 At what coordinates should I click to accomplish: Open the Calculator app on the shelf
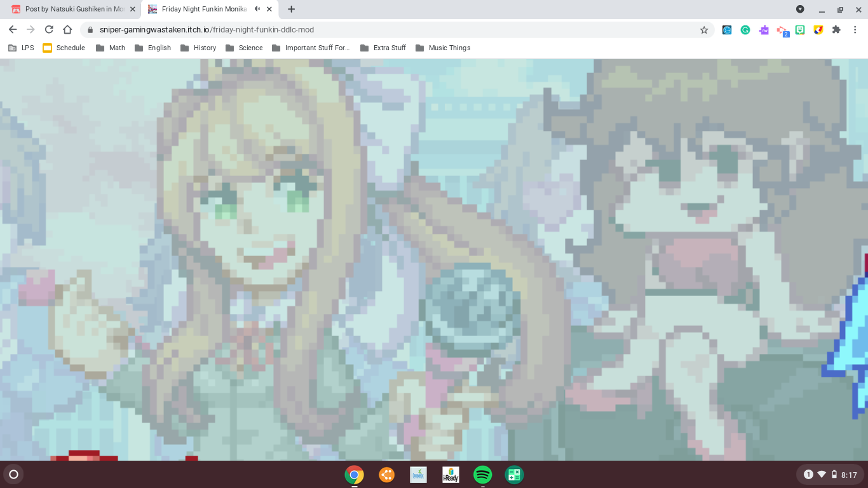coord(514,475)
